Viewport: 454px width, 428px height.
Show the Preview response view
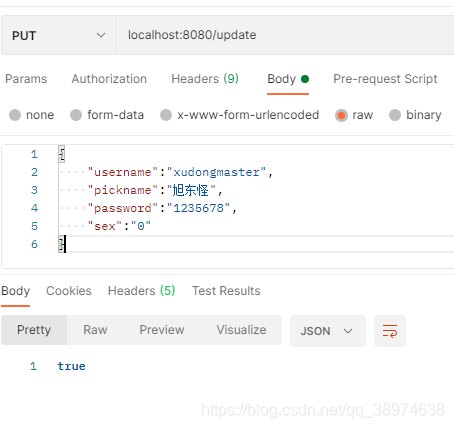[162, 330]
